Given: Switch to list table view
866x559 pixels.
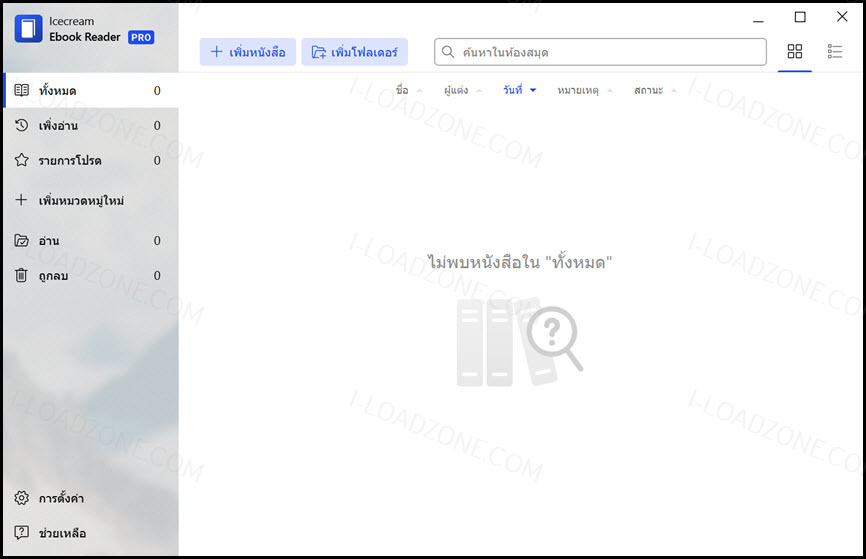Looking at the screenshot, I should [835, 51].
